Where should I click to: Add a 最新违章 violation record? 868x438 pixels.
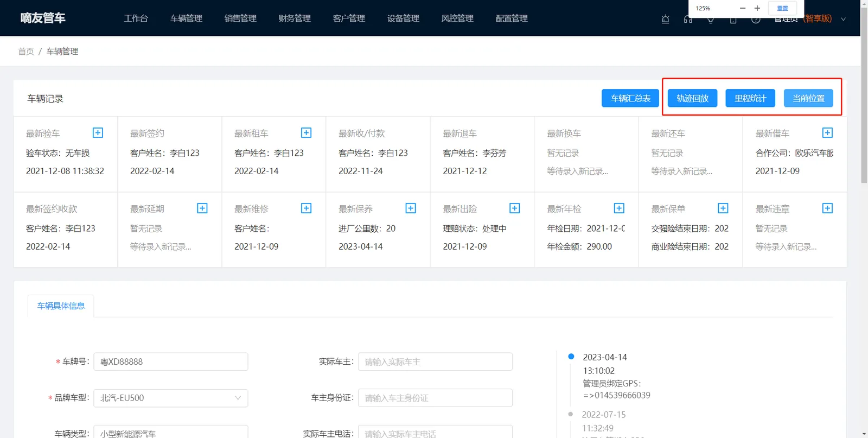(827, 208)
